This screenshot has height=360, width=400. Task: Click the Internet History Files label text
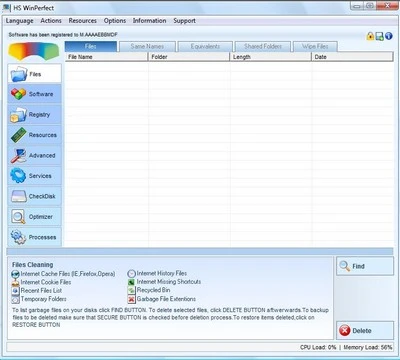click(x=162, y=273)
